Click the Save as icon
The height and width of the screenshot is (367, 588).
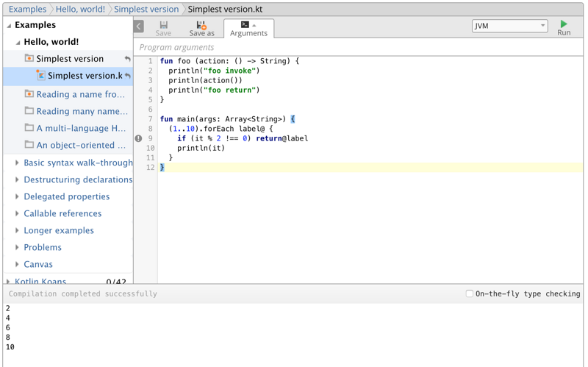(x=201, y=25)
